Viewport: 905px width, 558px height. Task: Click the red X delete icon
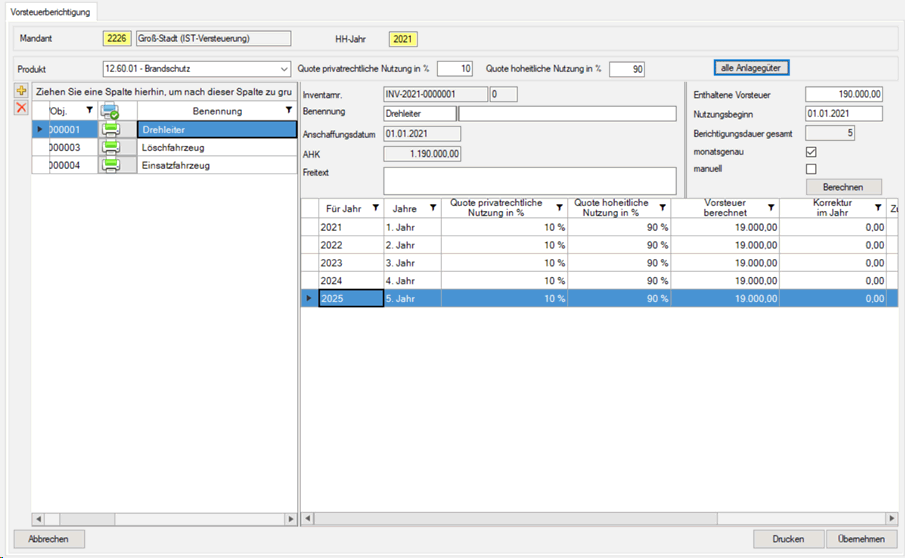click(x=21, y=108)
